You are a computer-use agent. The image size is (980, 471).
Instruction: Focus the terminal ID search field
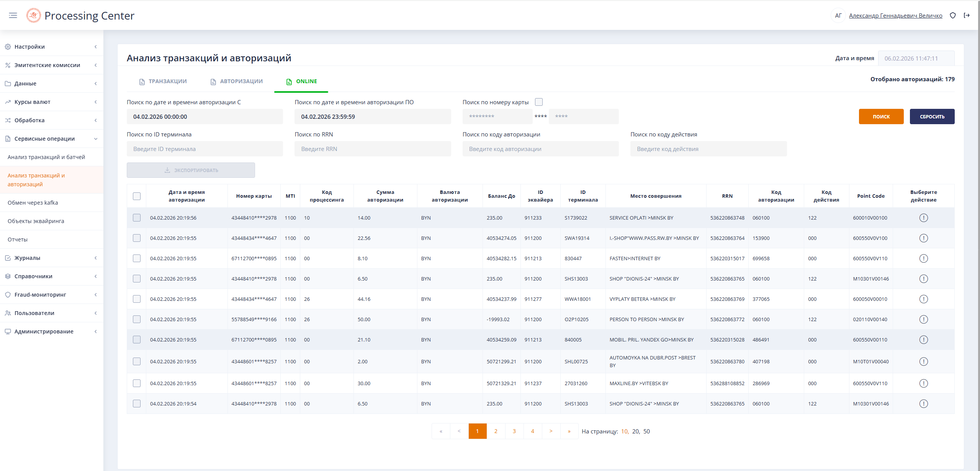click(205, 149)
